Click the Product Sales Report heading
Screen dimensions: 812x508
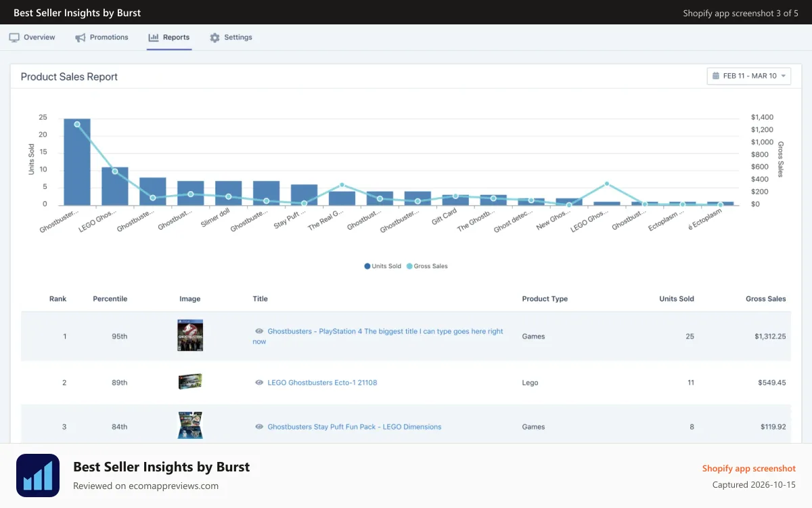click(69, 77)
